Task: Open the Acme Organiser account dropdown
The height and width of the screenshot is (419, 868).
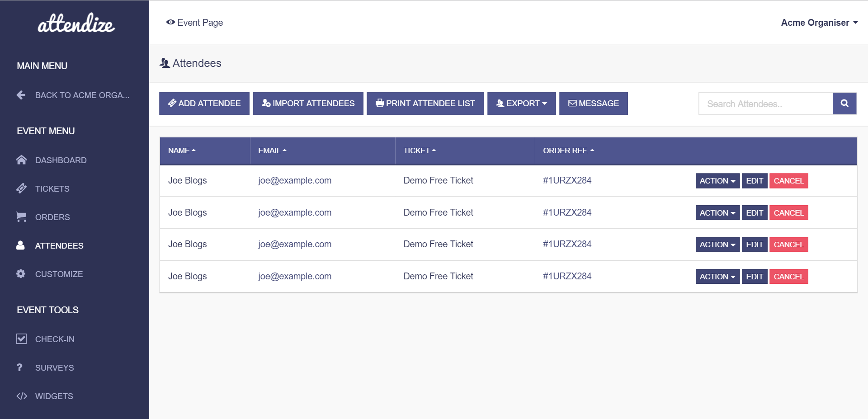Action: click(x=819, y=23)
